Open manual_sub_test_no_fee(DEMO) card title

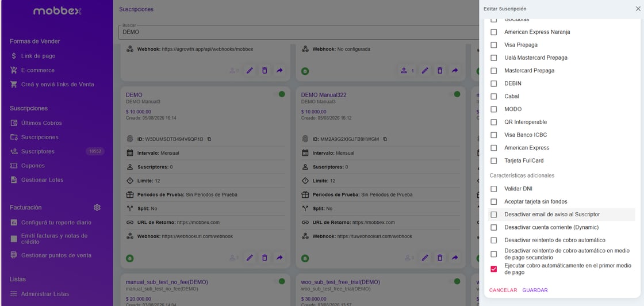click(167, 282)
